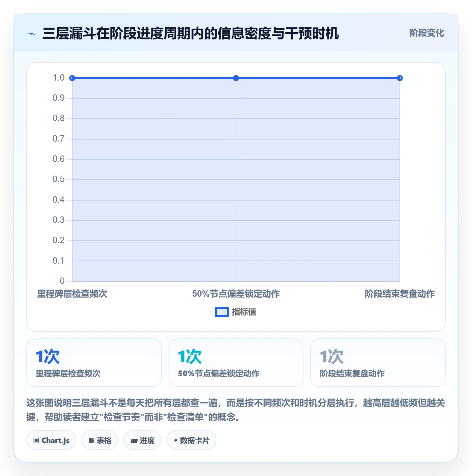Click the description paragraph starting 这张图说明
Screen dimensions: 472x476
coord(236,410)
